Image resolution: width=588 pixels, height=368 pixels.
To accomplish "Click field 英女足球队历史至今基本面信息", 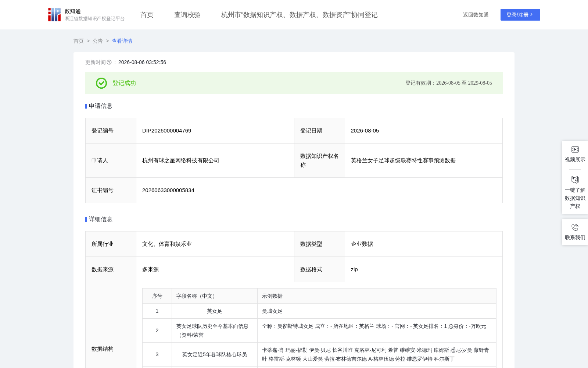I will coord(212,330).
